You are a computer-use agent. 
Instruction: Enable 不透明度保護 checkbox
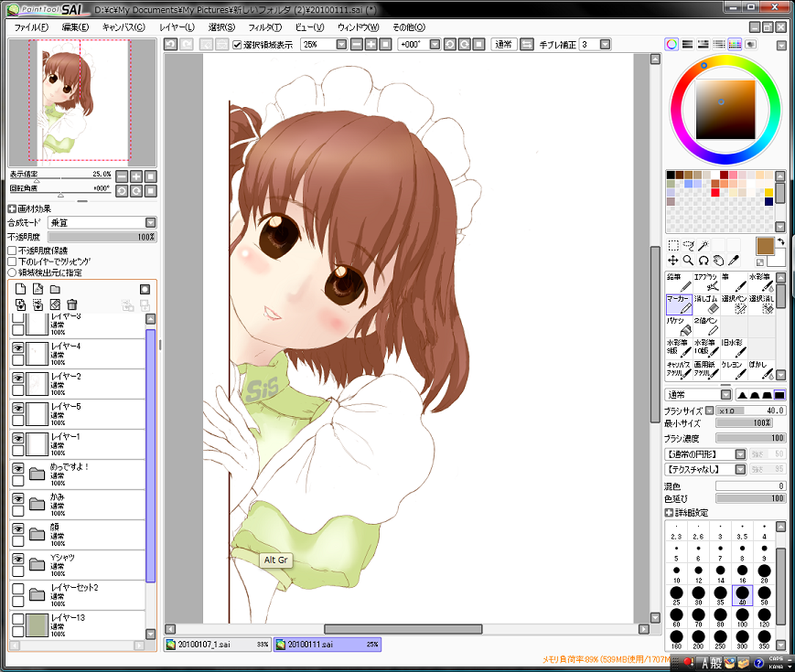[12, 251]
